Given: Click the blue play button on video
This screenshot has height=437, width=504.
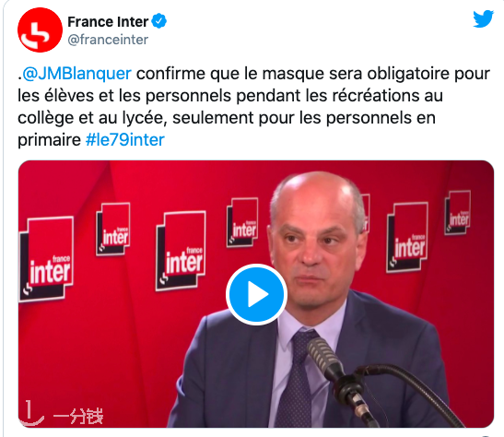Looking at the screenshot, I should (256, 294).
